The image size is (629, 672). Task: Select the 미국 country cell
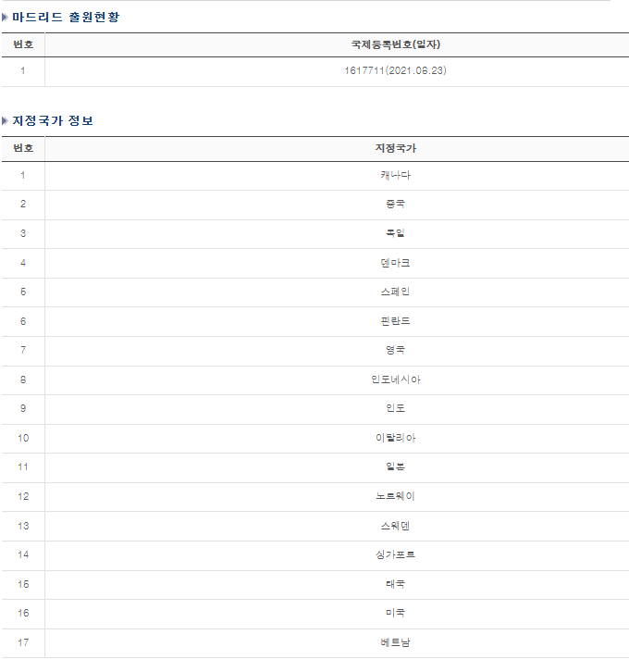[x=395, y=614]
